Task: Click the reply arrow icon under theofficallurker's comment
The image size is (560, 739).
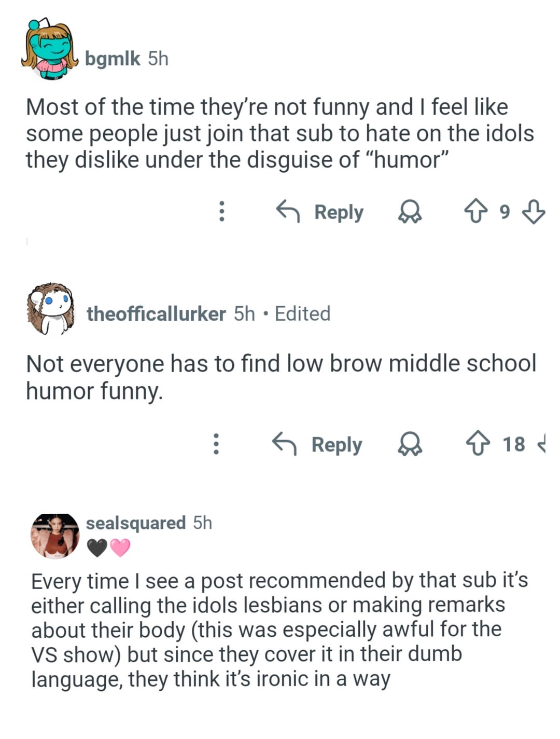Action: [x=285, y=444]
